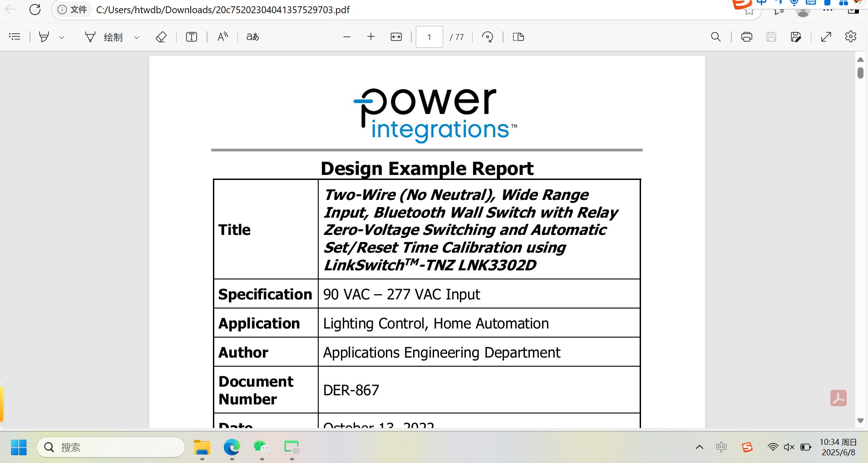The image size is (868, 463).
Task: Enter full screen mode
Action: pyautogui.click(x=826, y=37)
